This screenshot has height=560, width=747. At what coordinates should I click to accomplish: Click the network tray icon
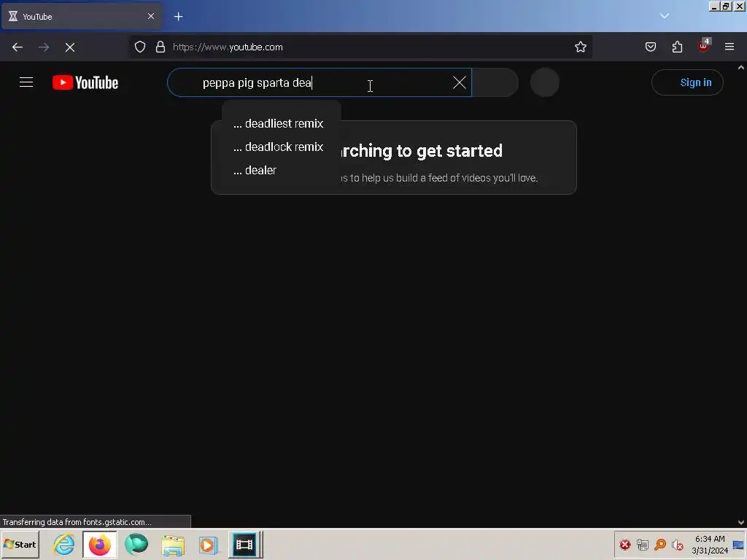643,544
